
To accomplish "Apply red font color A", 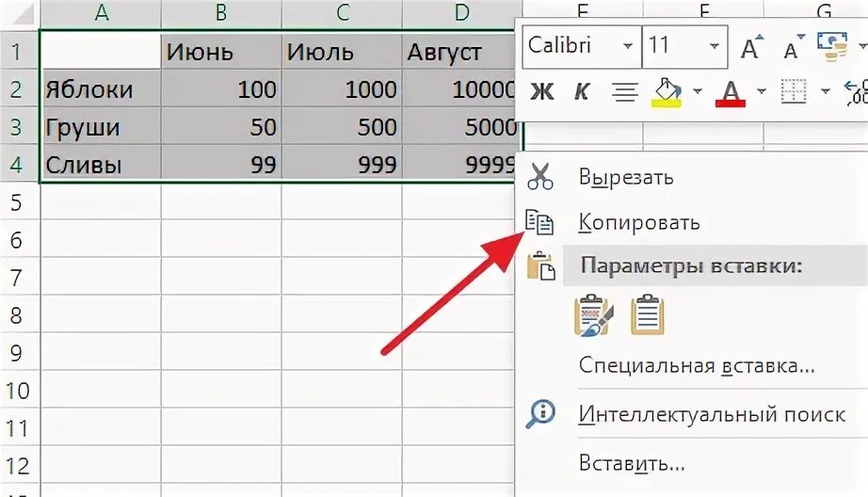I will (x=731, y=93).
